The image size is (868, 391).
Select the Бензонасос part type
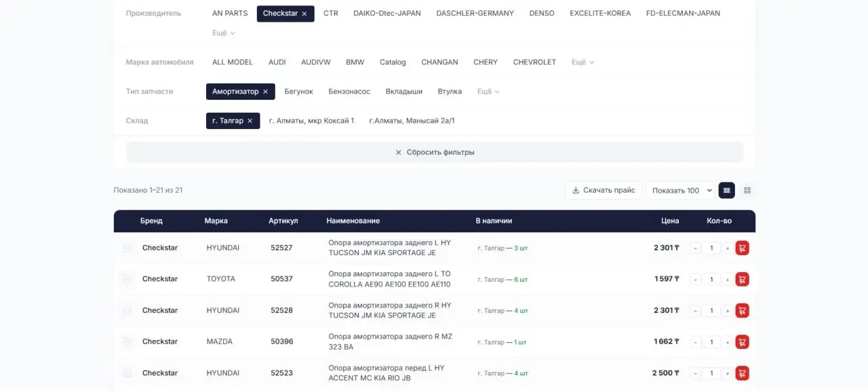coord(349,92)
